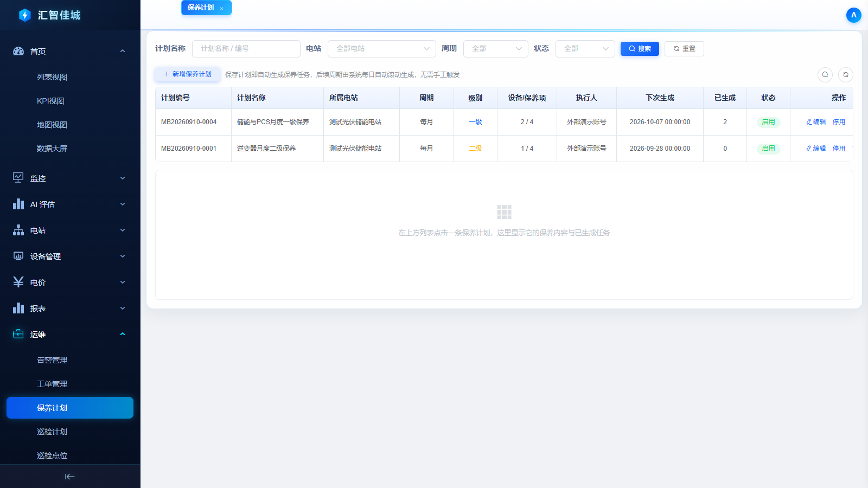Open 巡检点位 menu item
This screenshot has height=488, width=868.
[x=52, y=455]
